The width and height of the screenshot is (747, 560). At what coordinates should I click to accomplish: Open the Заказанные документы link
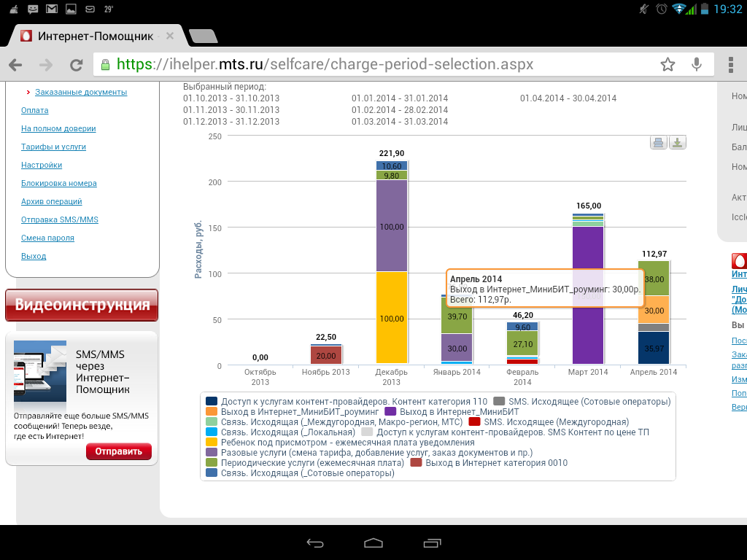point(81,92)
